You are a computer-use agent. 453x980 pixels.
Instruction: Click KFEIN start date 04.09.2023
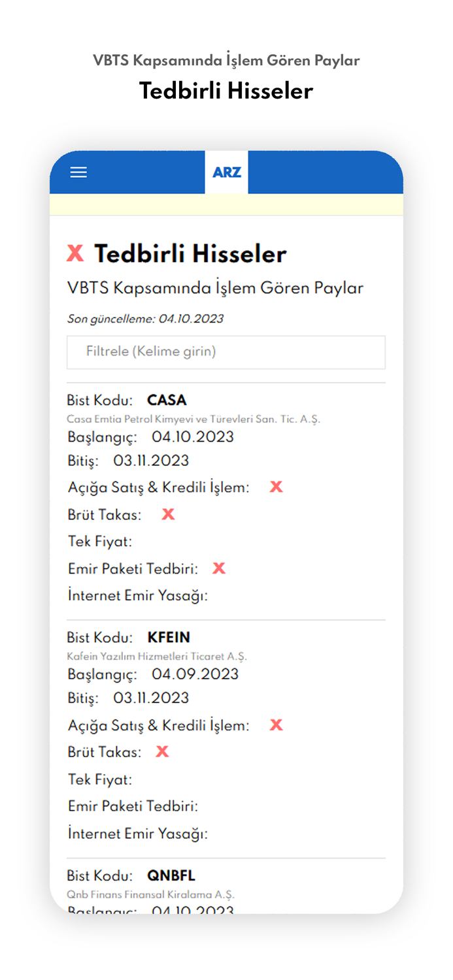click(195, 674)
